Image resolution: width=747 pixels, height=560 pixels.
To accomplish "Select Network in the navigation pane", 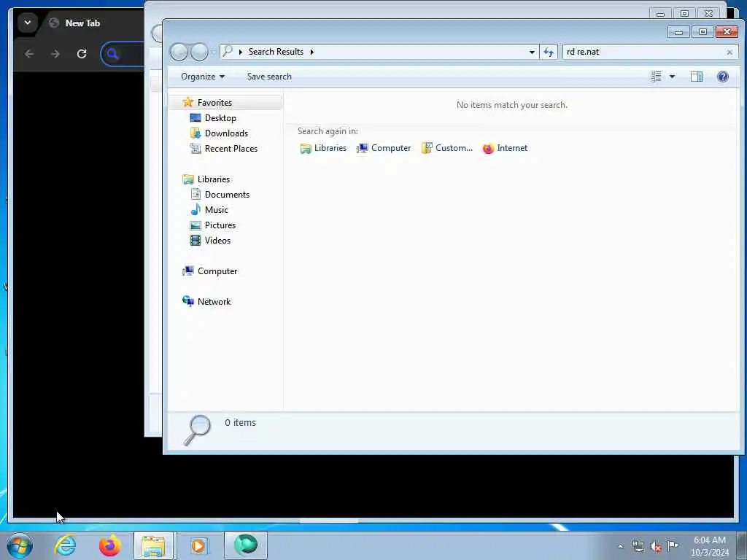I will (x=214, y=301).
